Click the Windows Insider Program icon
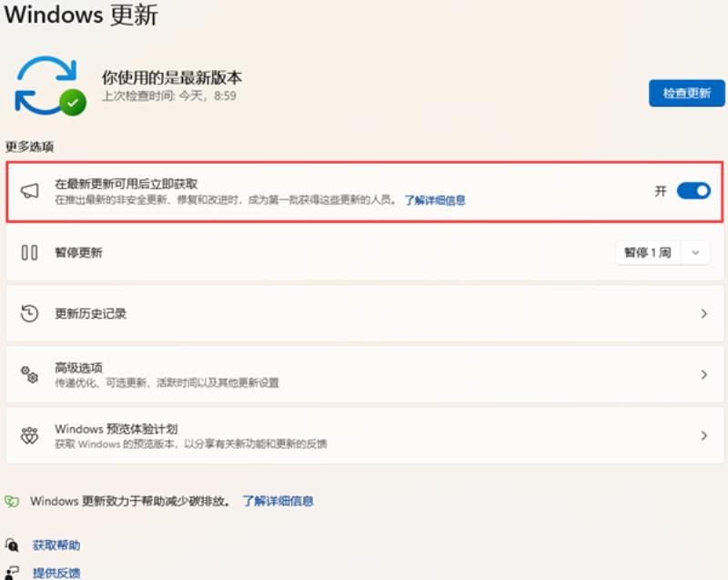 pyautogui.click(x=29, y=435)
